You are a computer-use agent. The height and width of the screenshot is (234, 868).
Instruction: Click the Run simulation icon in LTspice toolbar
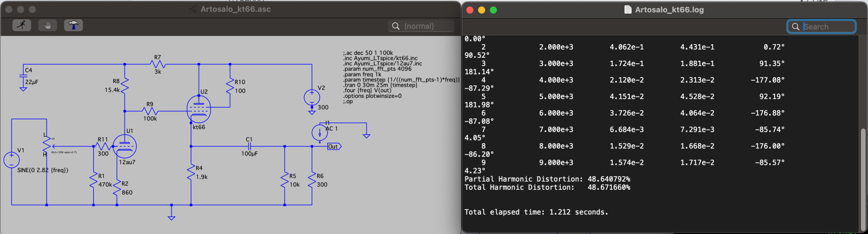[22, 25]
